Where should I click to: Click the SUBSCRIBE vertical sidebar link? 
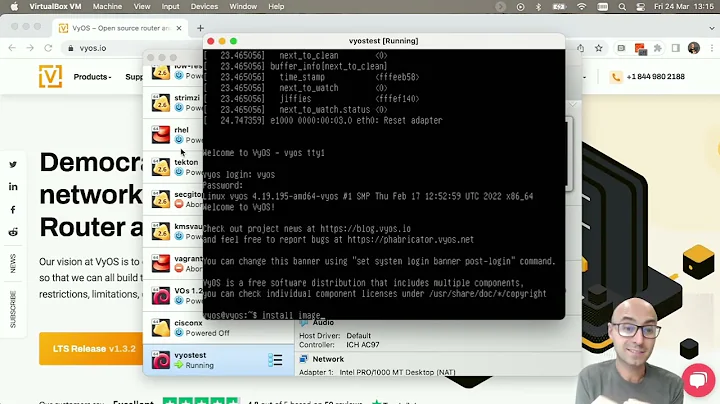point(13,309)
